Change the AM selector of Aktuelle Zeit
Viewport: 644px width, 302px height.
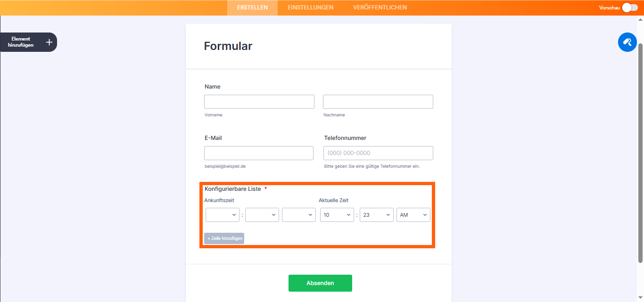click(413, 215)
